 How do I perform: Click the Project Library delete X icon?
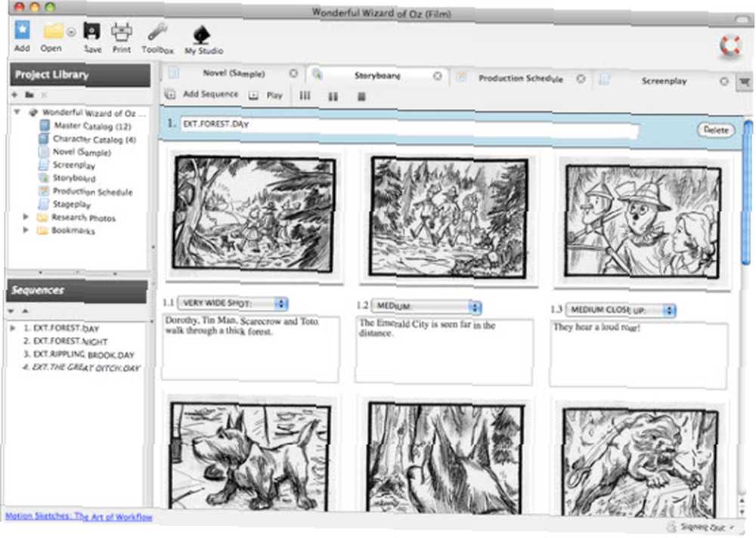coord(44,95)
